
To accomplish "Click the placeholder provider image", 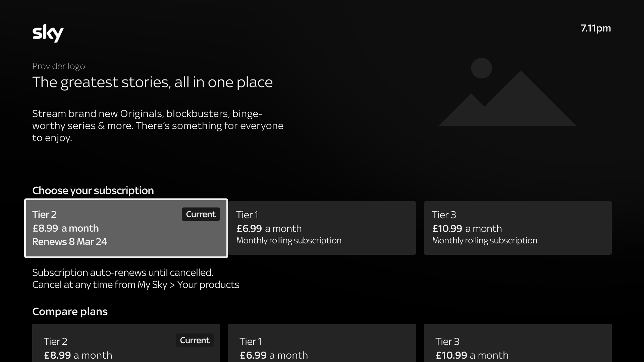I will pos(507,92).
